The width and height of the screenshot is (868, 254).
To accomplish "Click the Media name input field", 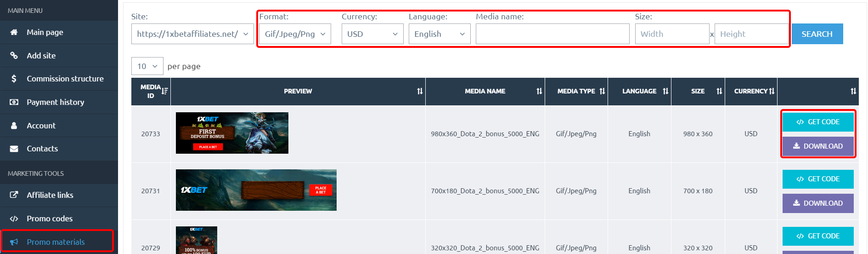I will click(x=552, y=34).
